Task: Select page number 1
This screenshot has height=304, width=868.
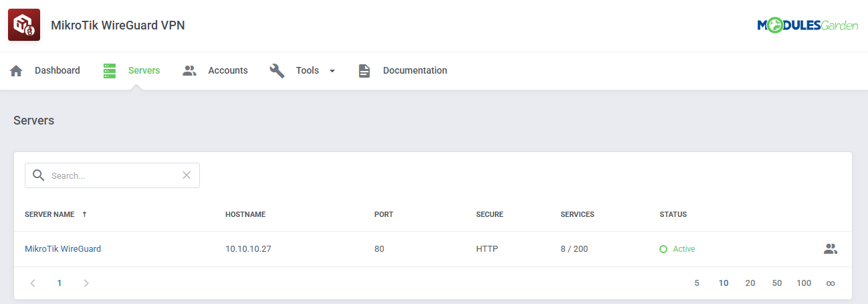Action: tap(60, 283)
